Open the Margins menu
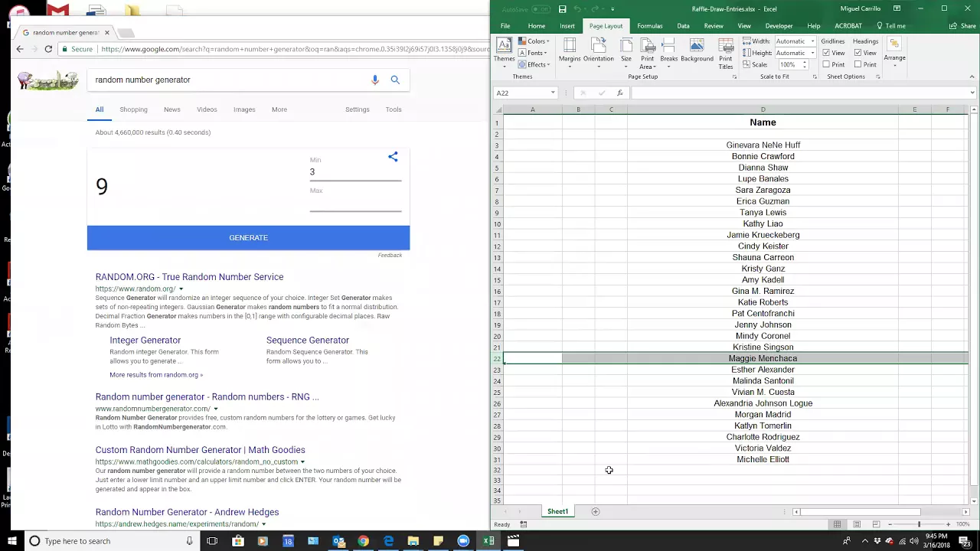The height and width of the screenshot is (551, 980). 570,52
